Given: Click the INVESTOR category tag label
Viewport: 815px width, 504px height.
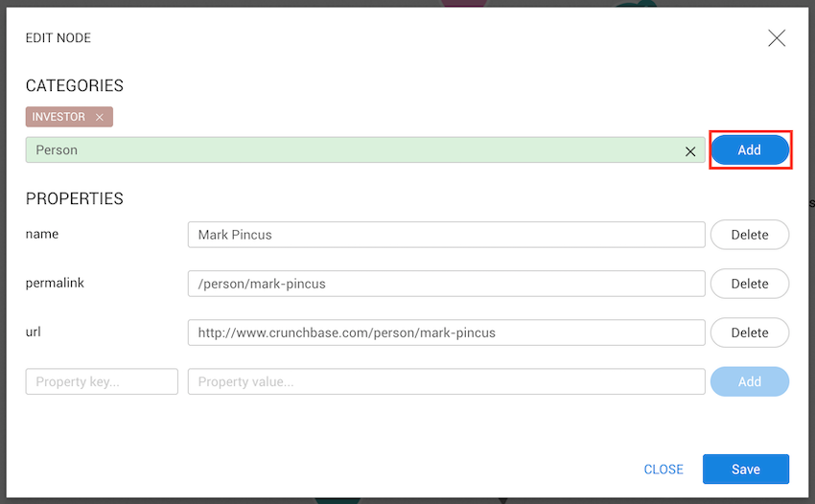Looking at the screenshot, I should point(58,117).
